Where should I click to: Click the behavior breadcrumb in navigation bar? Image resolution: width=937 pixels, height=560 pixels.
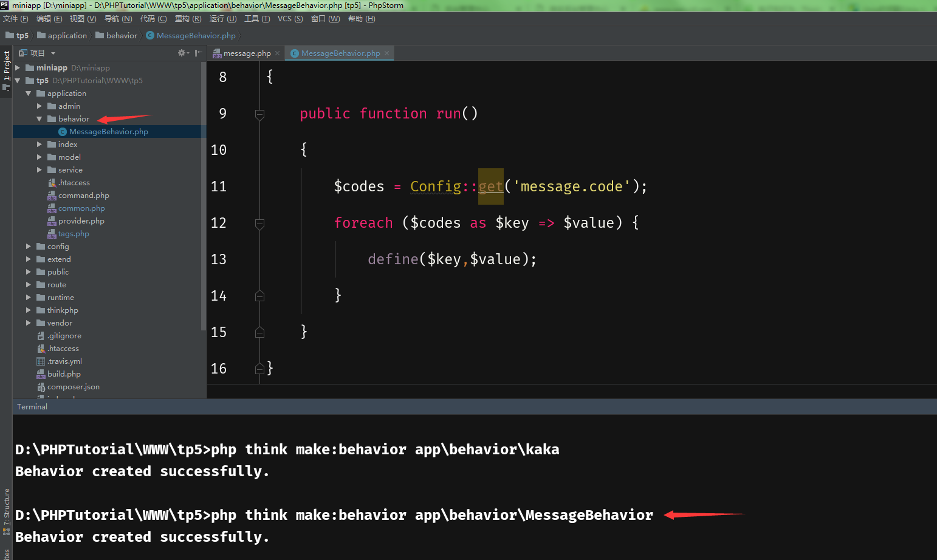tap(117, 35)
